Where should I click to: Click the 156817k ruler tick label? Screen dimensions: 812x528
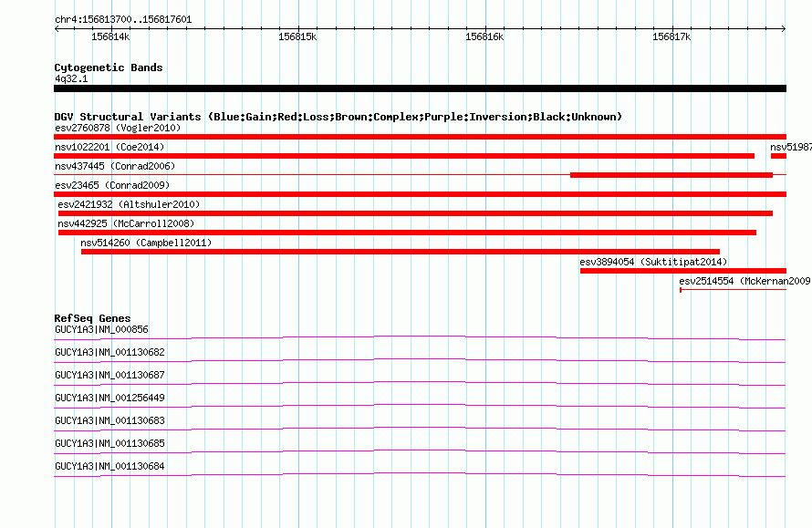click(671, 36)
